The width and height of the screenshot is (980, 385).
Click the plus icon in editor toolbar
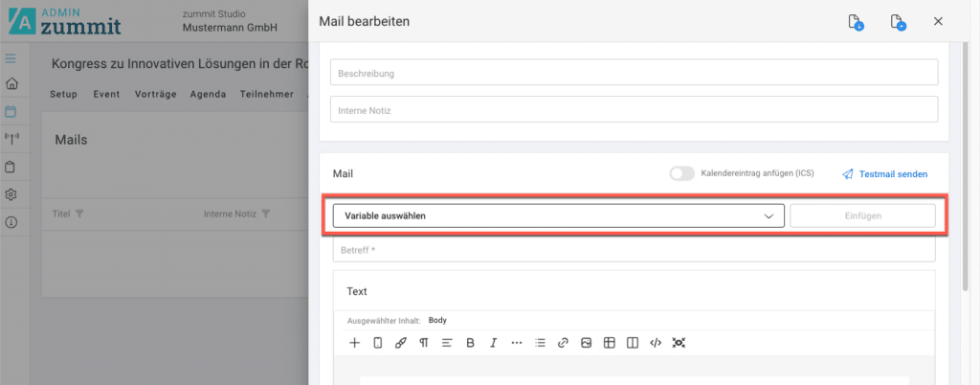(354, 342)
